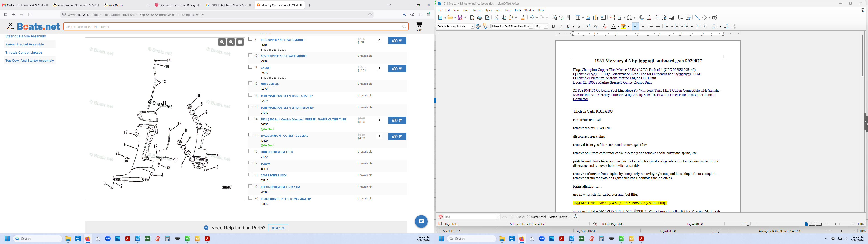The image size is (868, 244).
Task: Clear direct formatting in Writer
Action: coord(604,26)
